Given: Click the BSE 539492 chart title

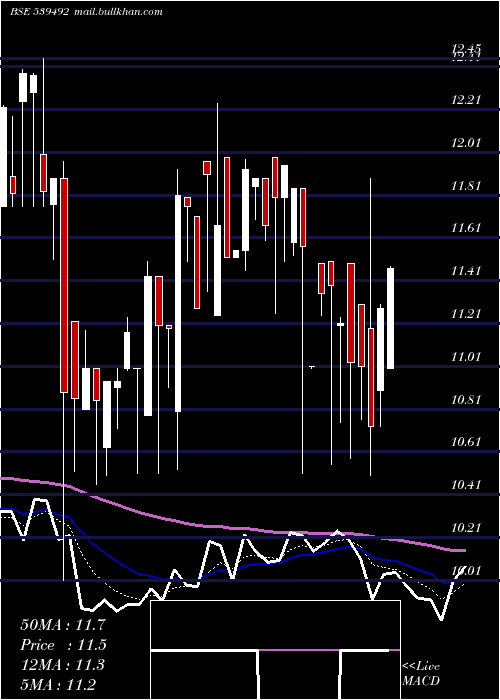Looking at the screenshot, I should pos(40,12).
